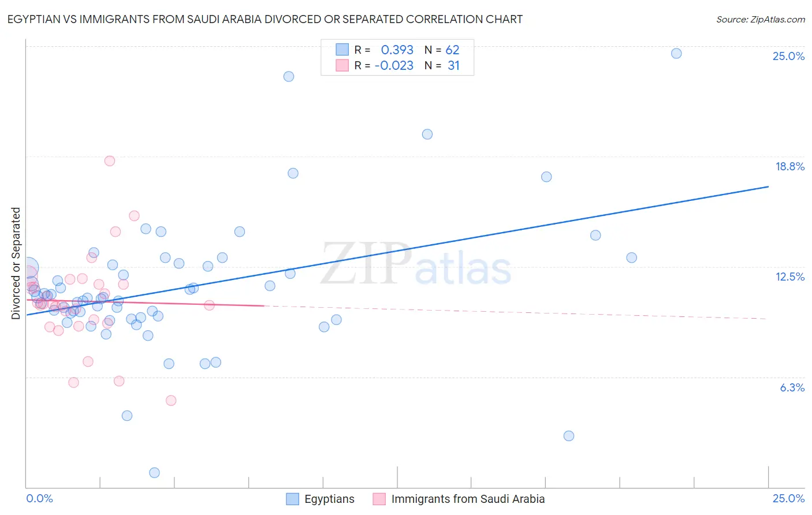Open the ZipAtlas.com source link
The width and height of the screenshot is (812, 515).
pyautogui.click(x=761, y=19)
